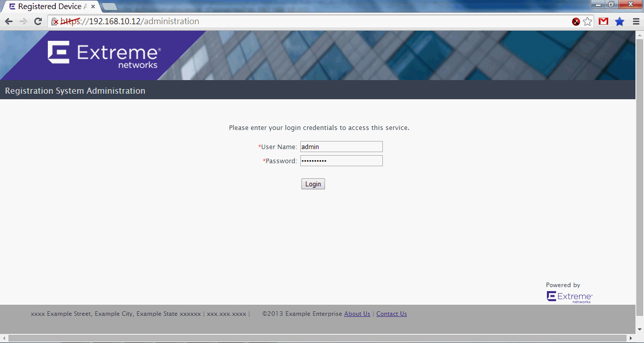Click the insecure https warning icon

click(55, 22)
